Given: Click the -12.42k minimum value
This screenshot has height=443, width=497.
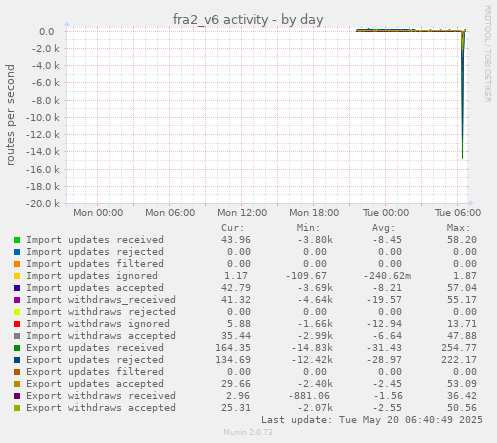Looking at the screenshot, I should (x=312, y=360).
